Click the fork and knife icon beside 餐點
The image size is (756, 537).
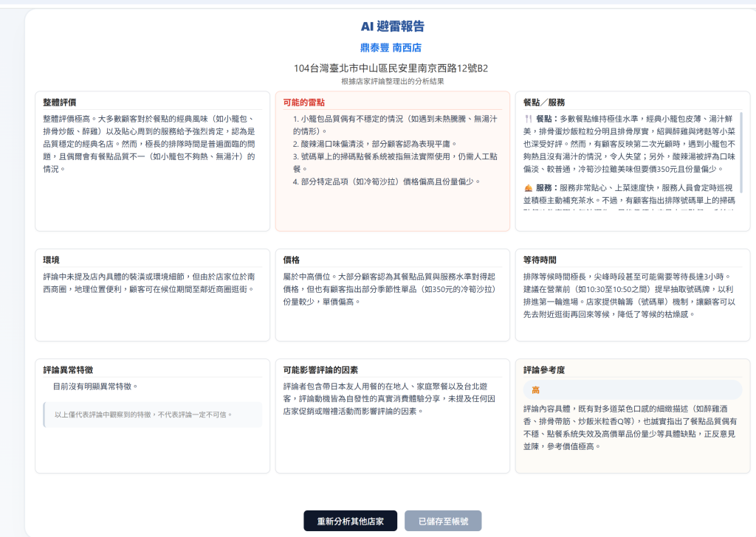pos(529,119)
